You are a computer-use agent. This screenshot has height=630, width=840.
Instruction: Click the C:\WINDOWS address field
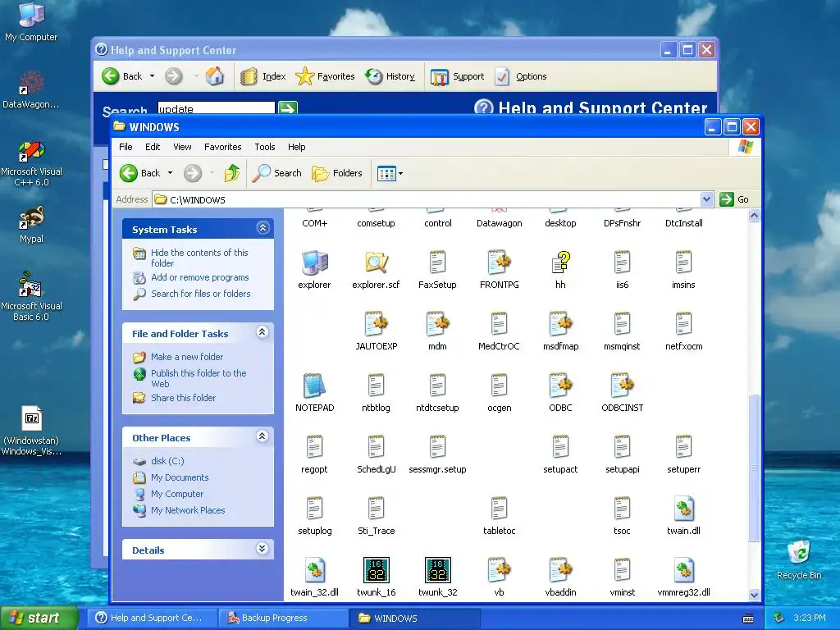click(427, 199)
